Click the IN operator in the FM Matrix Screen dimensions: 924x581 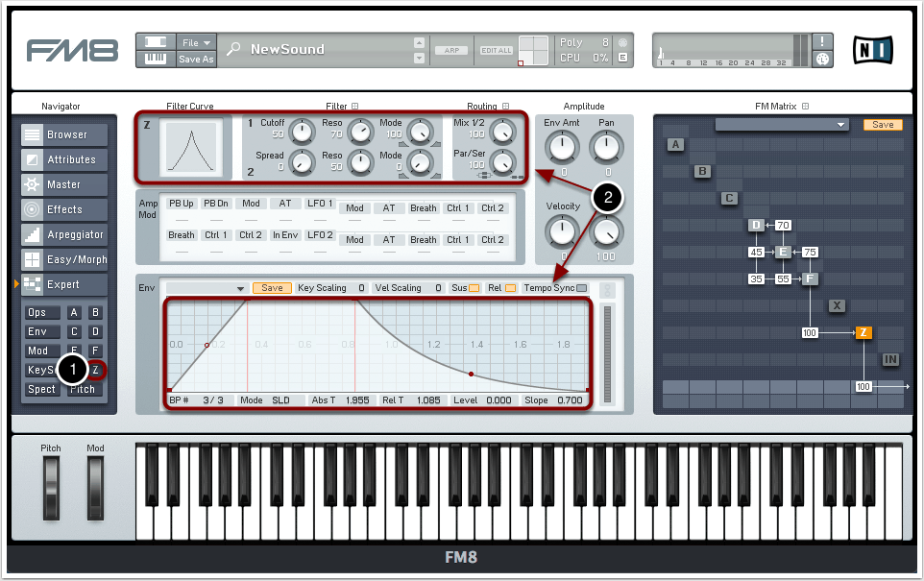[x=890, y=359]
